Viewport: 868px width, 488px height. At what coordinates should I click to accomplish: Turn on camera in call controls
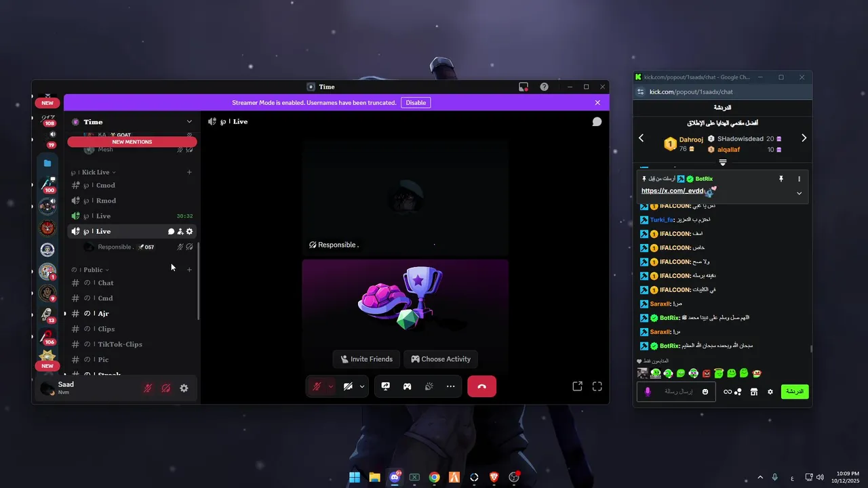[x=348, y=386]
